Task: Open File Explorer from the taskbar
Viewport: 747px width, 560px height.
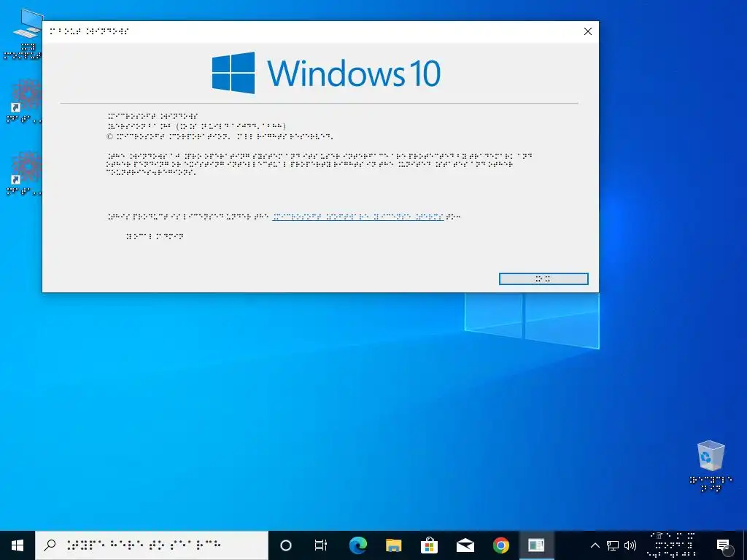Action: [393, 545]
